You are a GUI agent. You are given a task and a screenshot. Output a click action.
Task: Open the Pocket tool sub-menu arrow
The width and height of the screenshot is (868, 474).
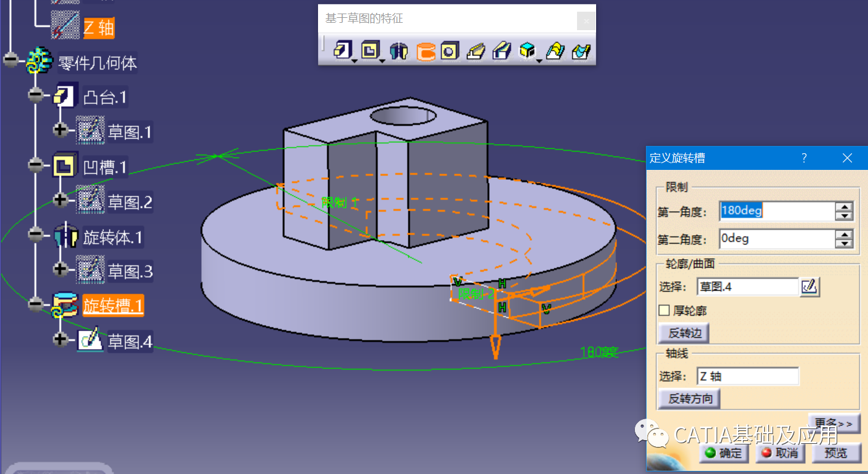383,60
